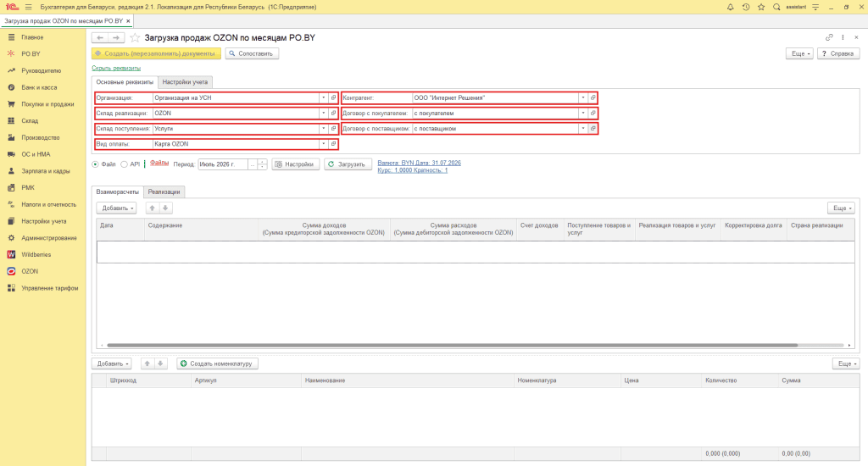Select Файл radio button
The height and width of the screenshot is (466, 868).
[x=95, y=164]
